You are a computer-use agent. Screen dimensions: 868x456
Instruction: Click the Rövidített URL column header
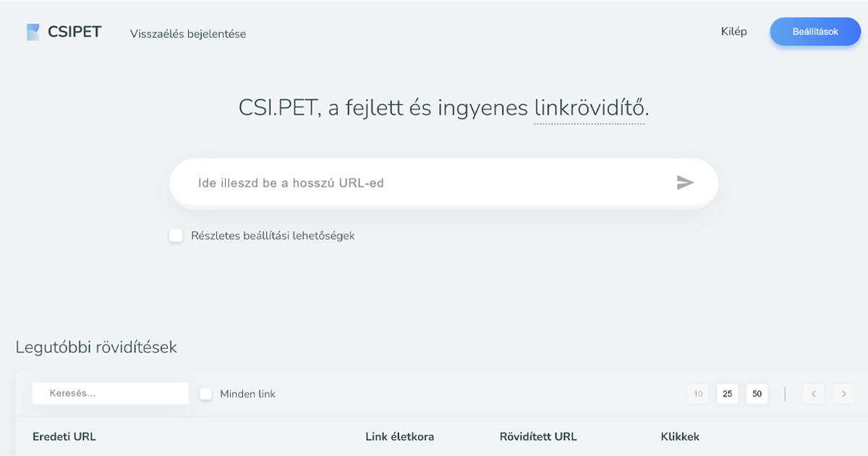[x=538, y=436]
